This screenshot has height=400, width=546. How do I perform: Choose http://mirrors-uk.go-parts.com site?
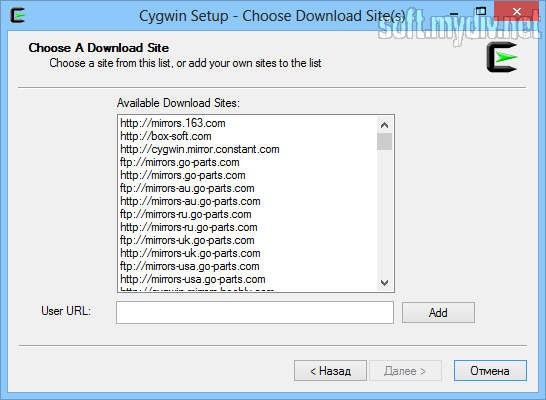(x=190, y=253)
